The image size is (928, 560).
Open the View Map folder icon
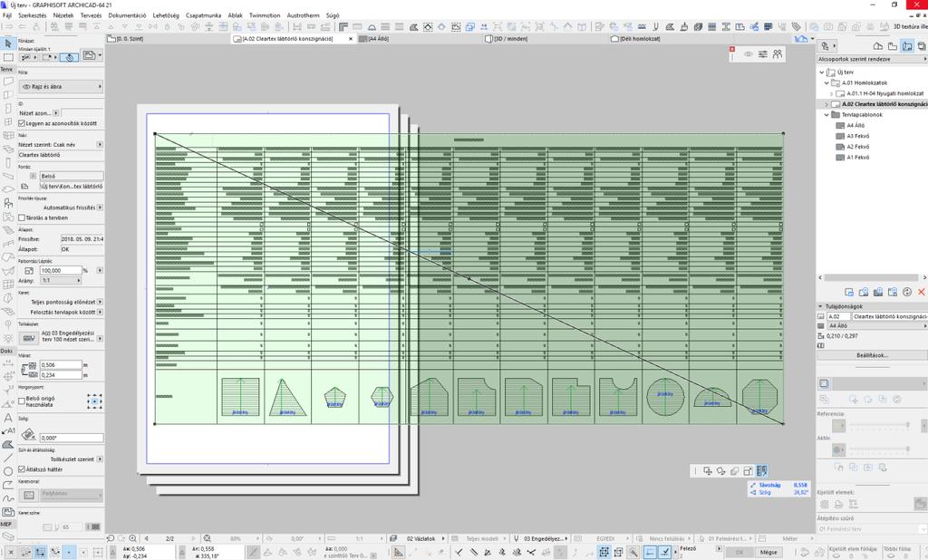pos(892,45)
